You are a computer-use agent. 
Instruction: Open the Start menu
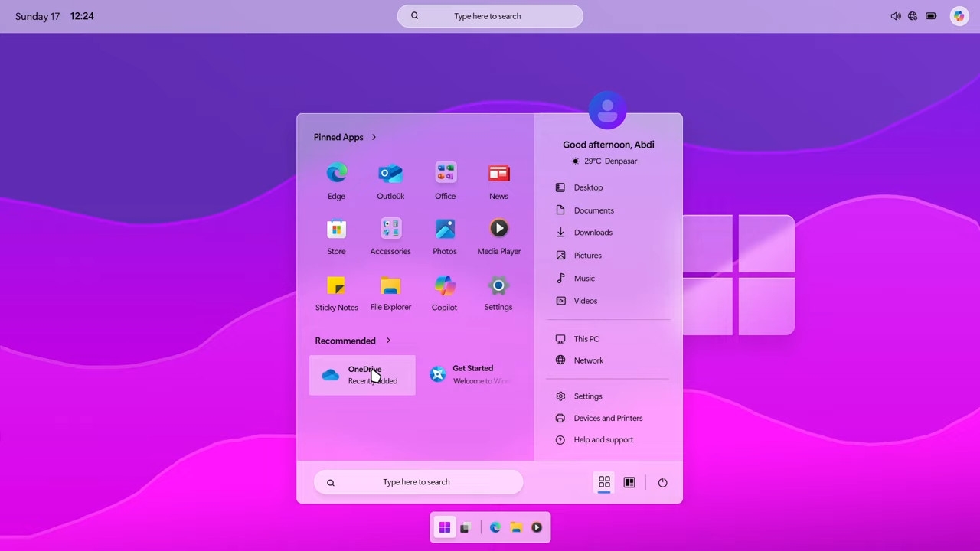(445, 527)
